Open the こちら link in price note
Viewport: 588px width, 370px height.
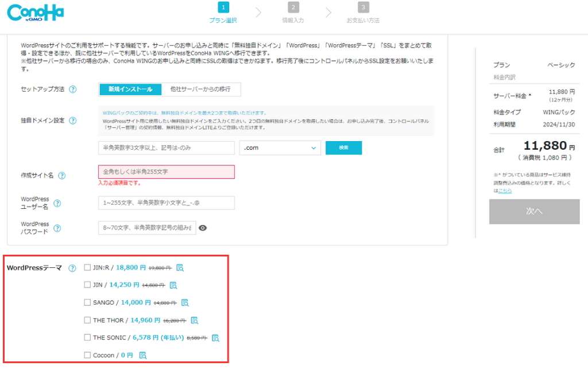[x=505, y=190]
